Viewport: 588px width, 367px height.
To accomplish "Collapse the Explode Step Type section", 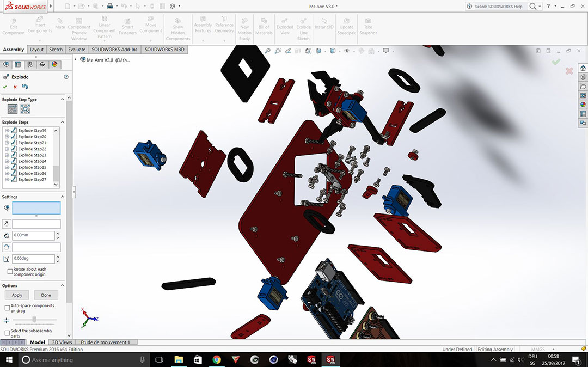I will (x=62, y=99).
